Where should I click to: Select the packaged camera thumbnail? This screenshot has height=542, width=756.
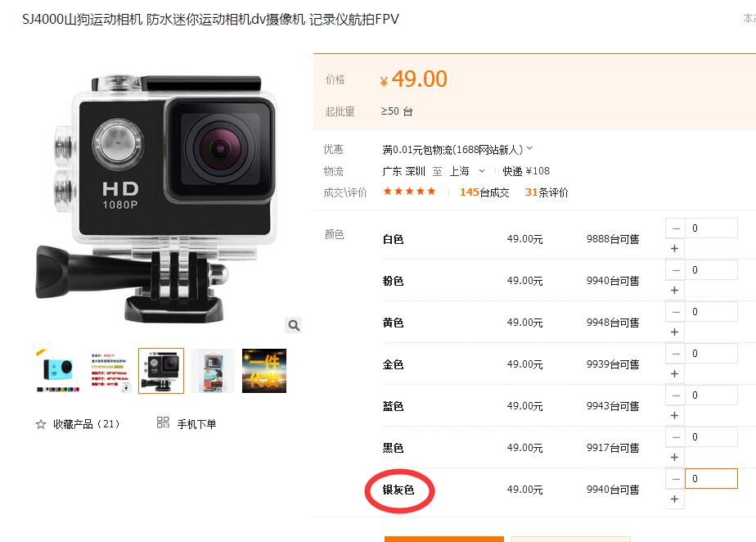(213, 371)
